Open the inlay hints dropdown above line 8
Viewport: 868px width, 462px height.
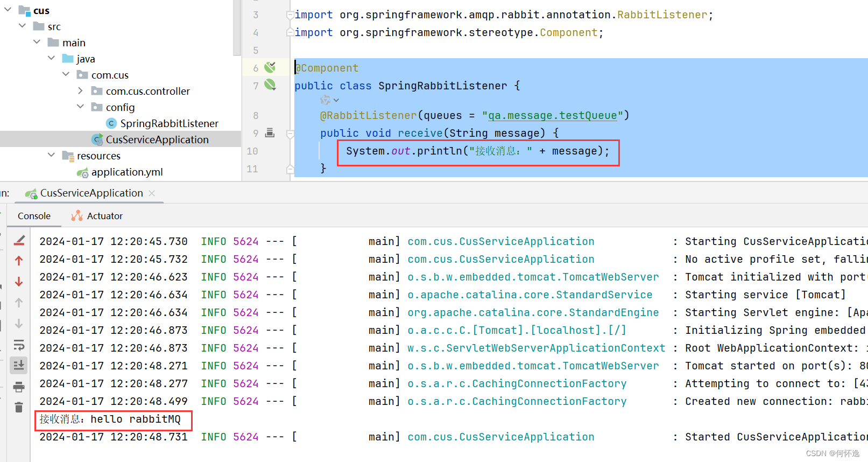(329, 100)
